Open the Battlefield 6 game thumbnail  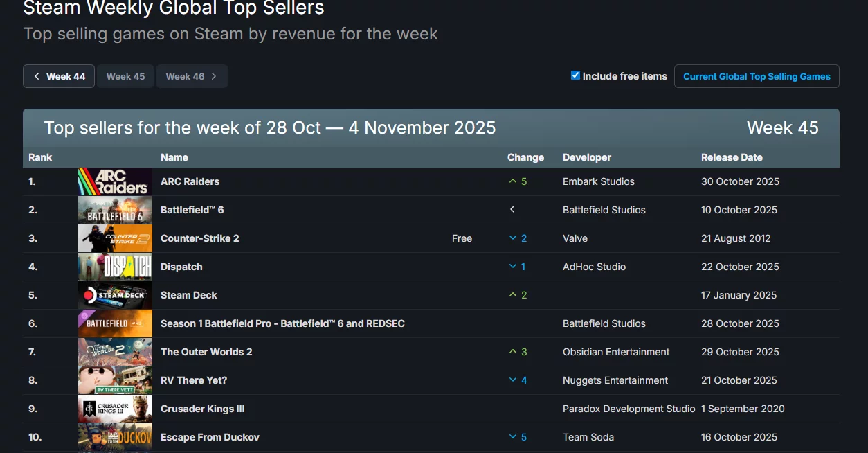[115, 210]
